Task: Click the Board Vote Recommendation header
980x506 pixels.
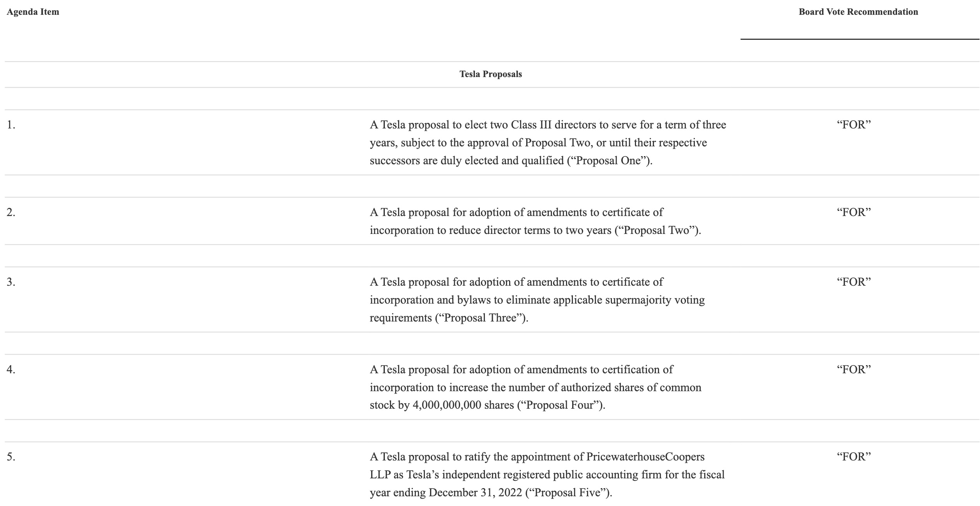Action: (858, 12)
